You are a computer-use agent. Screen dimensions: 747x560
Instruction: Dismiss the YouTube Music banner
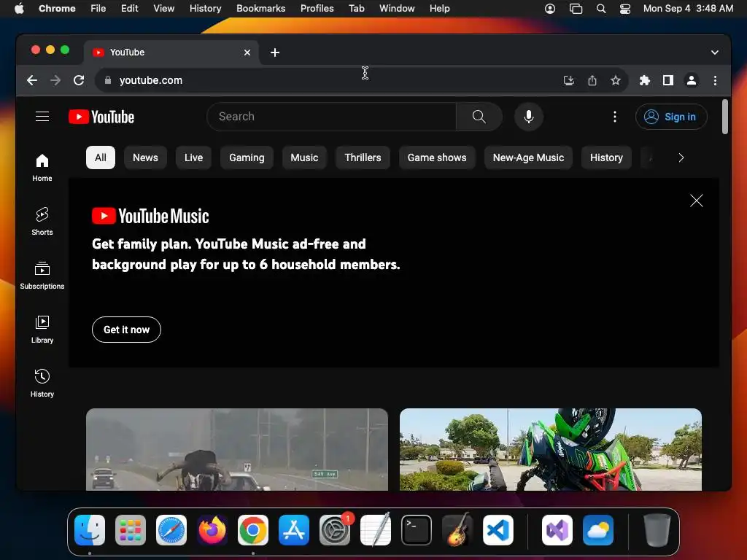tap(697, 201)
